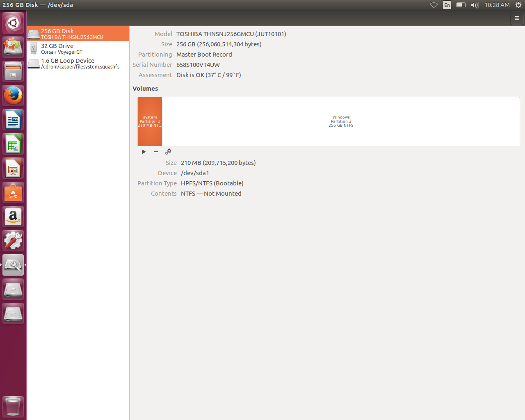Mount the selected partition with play button
The image size is (525, 420).
[144, 152]
